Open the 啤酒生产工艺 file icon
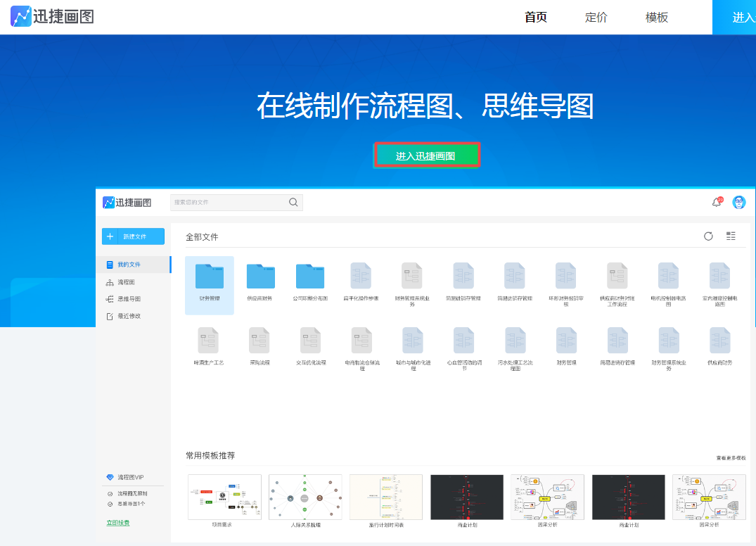The width and height of the screenshot is (756, 546). (208, 341)
